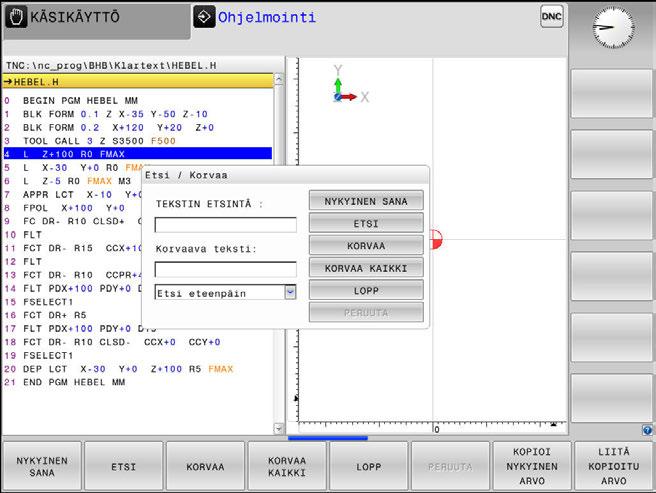Select KORVAA soft key at bottom
This screenshot has height=493, width=656.
(x=205, y=466)
